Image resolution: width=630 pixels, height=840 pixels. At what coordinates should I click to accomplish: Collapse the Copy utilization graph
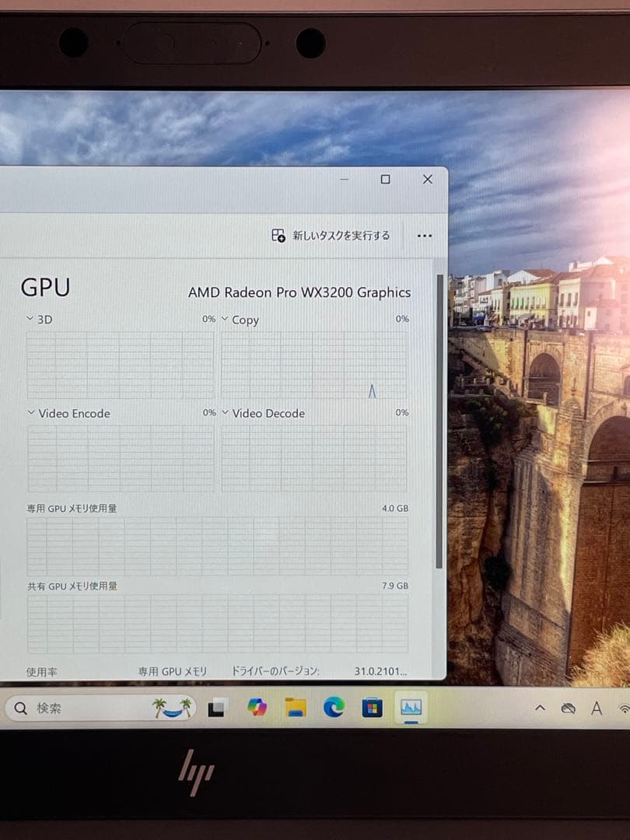224,319
